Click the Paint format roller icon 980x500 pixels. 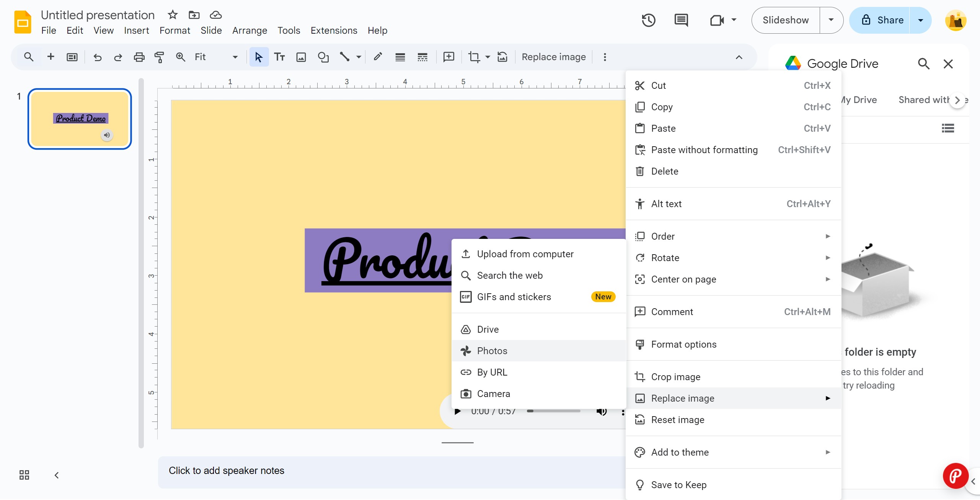pos(159,57)
